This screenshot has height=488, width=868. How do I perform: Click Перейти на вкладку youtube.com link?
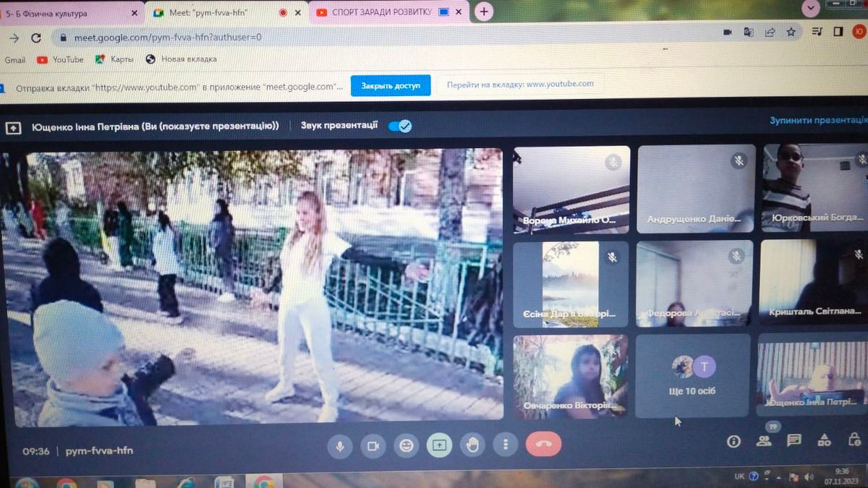[x=520, y=84]
